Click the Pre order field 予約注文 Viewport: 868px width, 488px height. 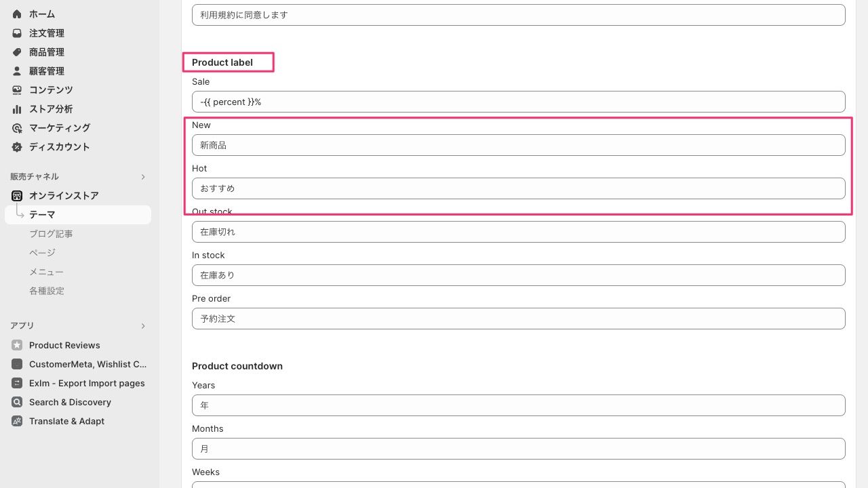pyautogui.click(x=519, y=319)
